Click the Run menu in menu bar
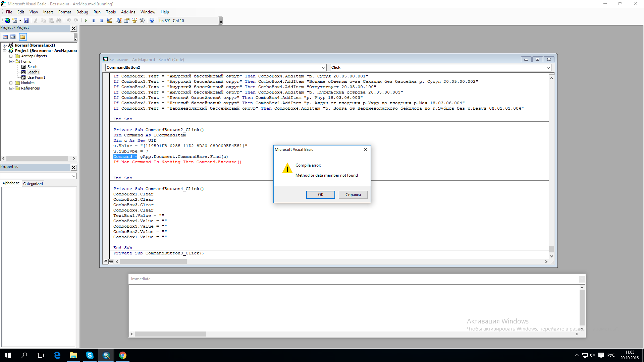 tap(96, 12)
